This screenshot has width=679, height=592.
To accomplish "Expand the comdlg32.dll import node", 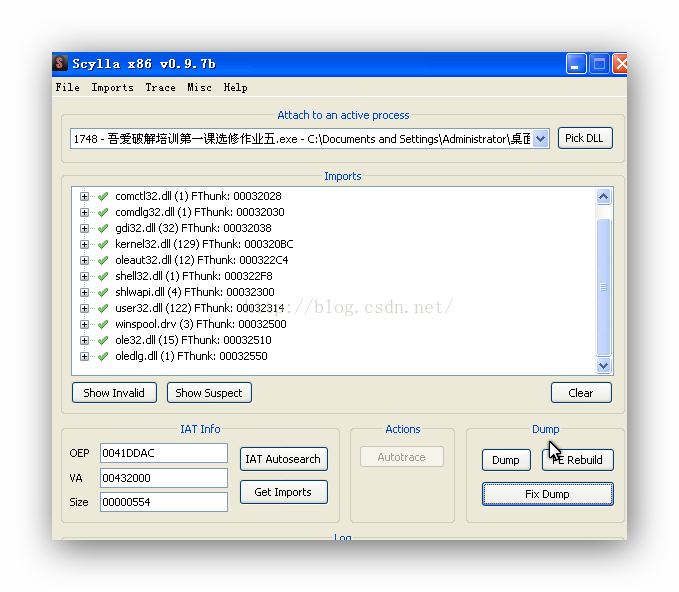I will pyautogui.click(x=84, y=212).
